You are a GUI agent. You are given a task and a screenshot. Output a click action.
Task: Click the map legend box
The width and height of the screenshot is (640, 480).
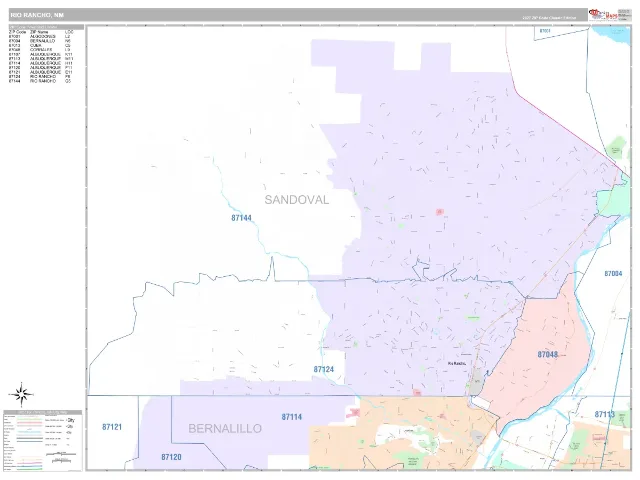[43, 440]
